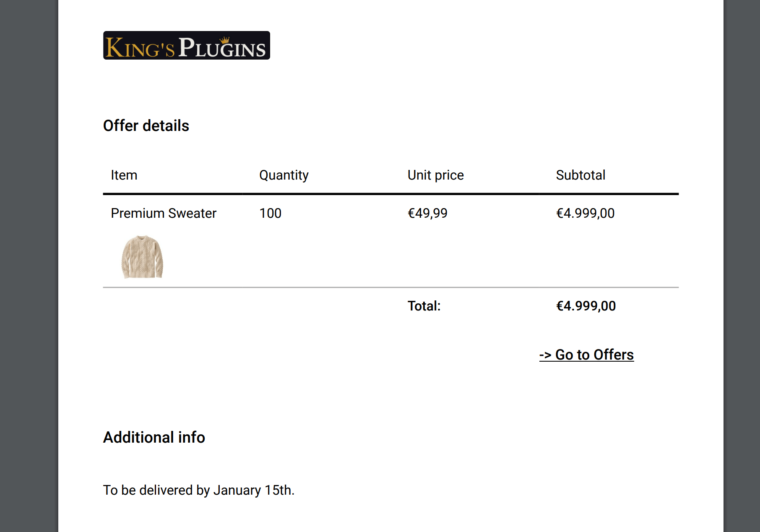The height and width of the screenshot is (532, 760).
Task: Click the King's Plugins logo
Action: tap(187, 45)
